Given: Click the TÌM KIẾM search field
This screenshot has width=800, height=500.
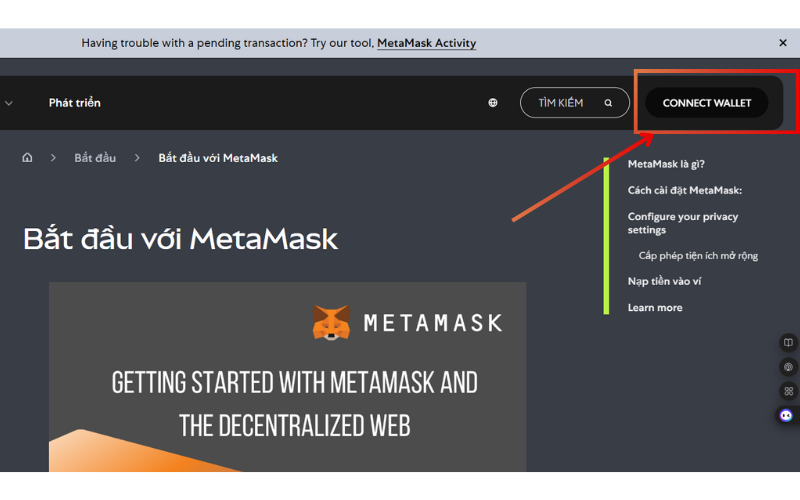Looking at the screenshot, I should point(574,103).
